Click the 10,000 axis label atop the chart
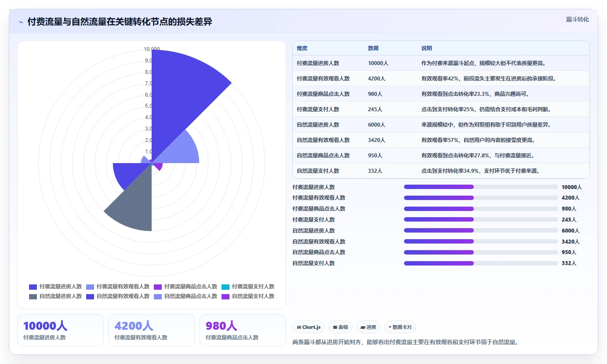607x364 pixels. (x=152, y=49)
